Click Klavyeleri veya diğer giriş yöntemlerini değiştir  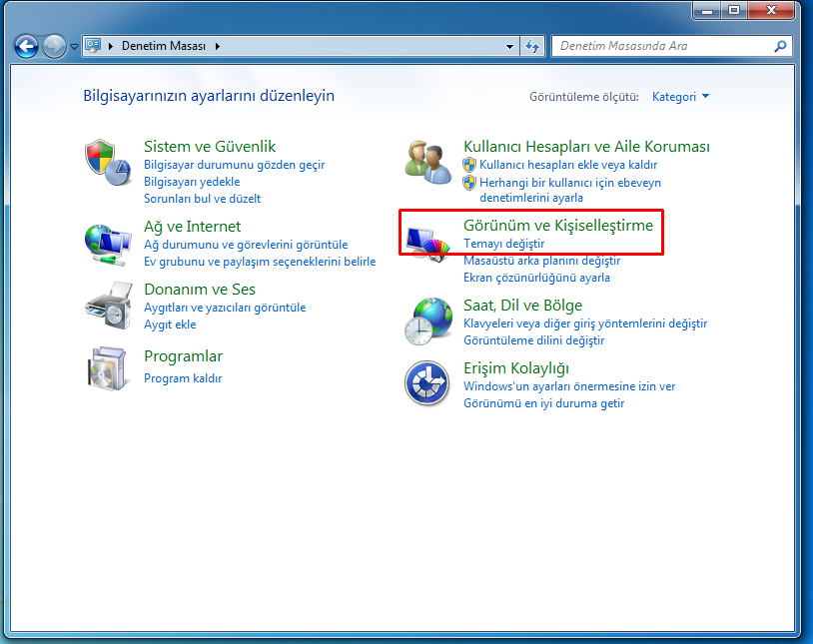(585, 323)
